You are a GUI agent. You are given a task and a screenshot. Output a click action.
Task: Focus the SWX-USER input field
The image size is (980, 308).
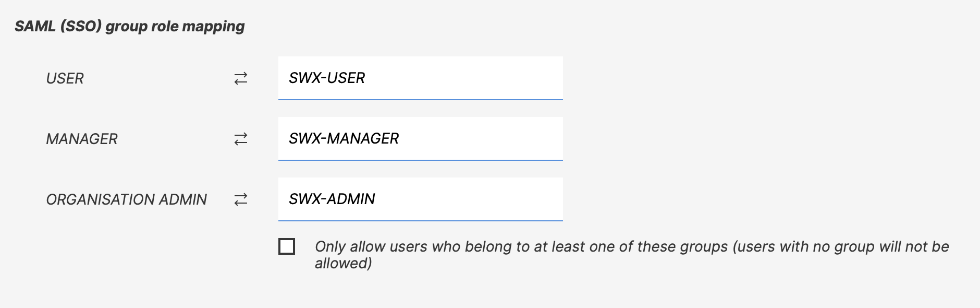420,78
